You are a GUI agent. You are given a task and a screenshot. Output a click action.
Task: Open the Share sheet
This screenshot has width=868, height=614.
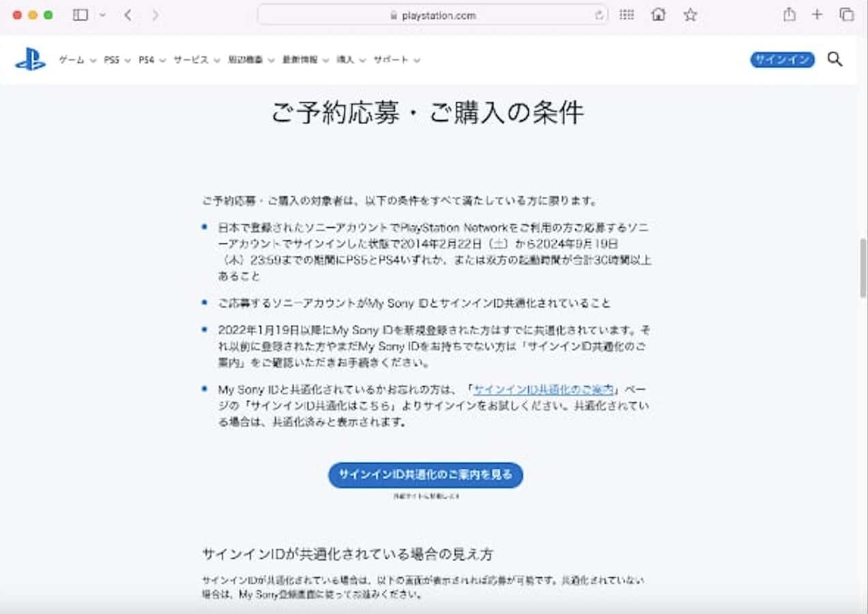[789, 15]
